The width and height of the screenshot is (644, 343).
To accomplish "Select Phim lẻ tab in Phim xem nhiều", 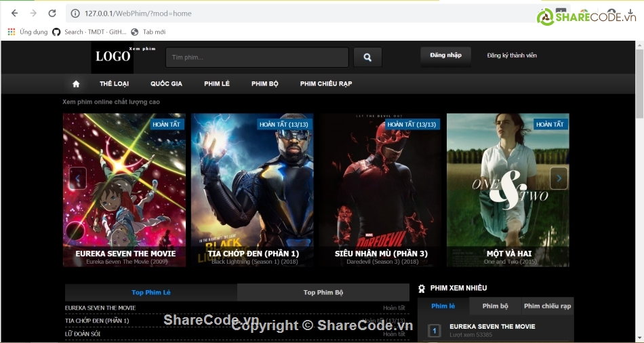I will coord(443,306).
